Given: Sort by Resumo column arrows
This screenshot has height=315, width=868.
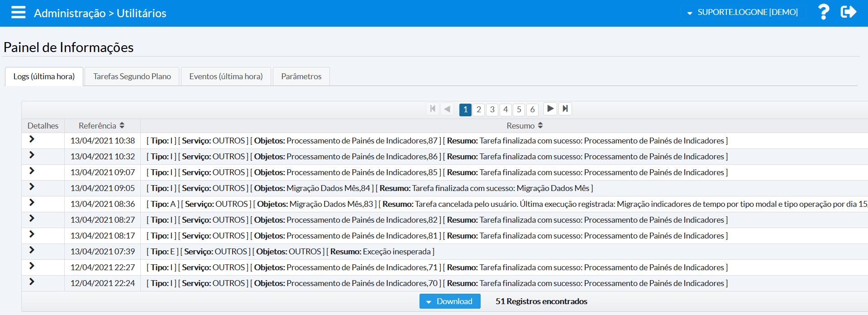Looking at the screenshot, I should 540,125.
